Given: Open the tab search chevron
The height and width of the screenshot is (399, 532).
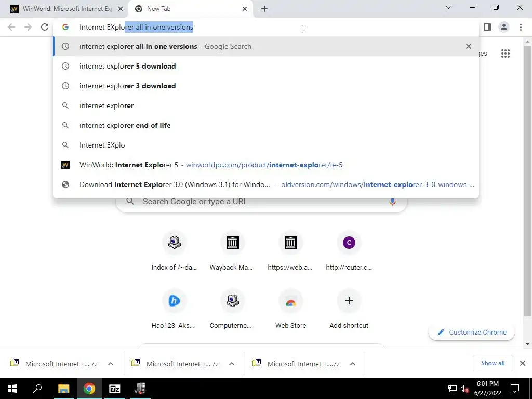Looking at the screenshot, I should (448, 7).
